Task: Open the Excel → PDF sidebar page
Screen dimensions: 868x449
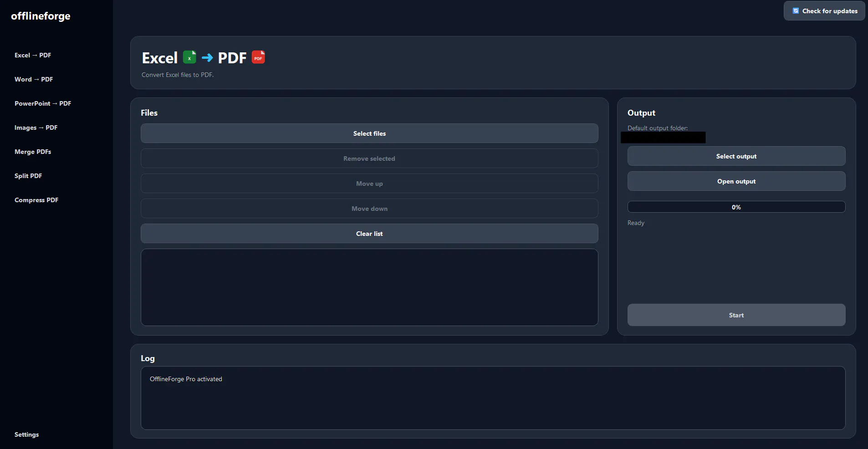Action: point(33,55)
